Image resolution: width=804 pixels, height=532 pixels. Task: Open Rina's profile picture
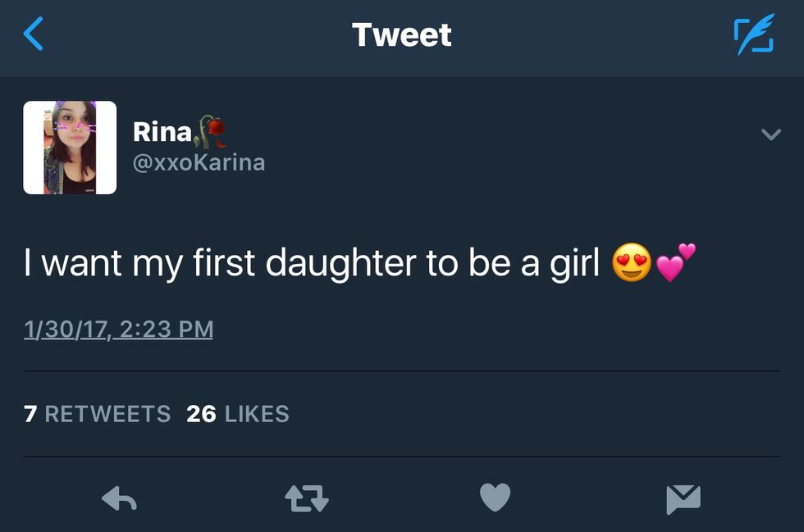(x=70, y=148)
